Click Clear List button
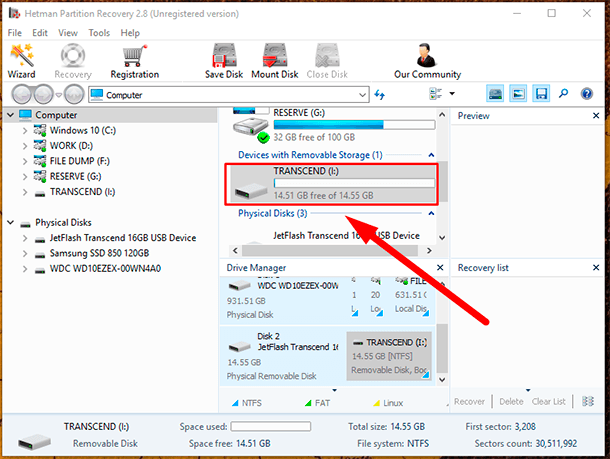 (549, 401)
